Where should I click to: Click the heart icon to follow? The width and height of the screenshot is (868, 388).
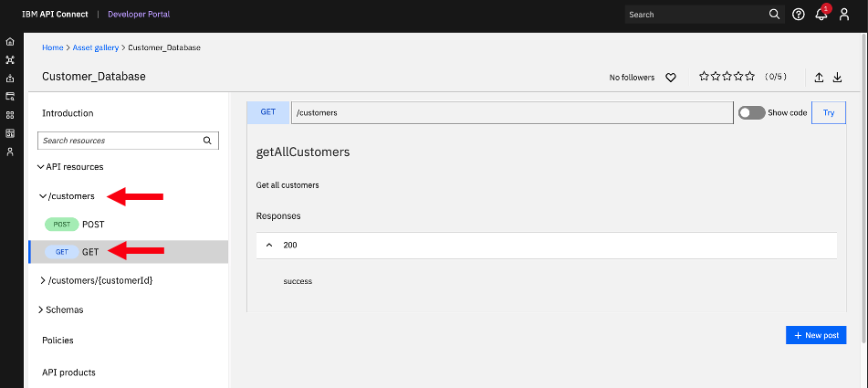click(x=670, y=78)
